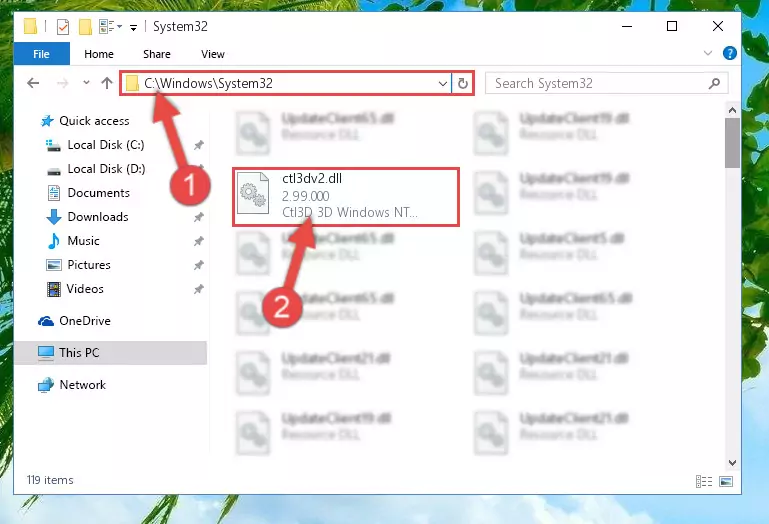The image size is (769, 524).
Task: Open Help with the blue question icon
Action: [x=729, y=53]
